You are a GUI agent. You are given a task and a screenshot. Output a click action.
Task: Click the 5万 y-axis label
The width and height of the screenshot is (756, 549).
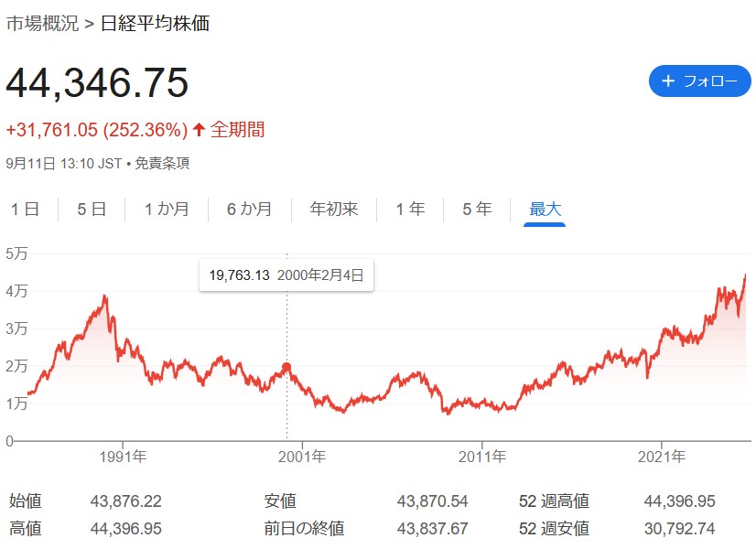coord(16,253)
